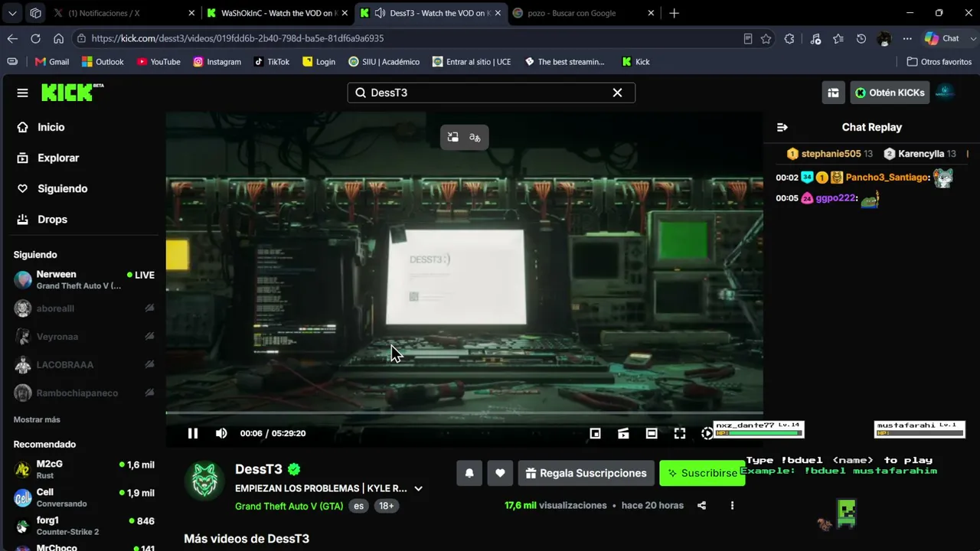
Task: Share this VOD
Action: pyautogui.click(x=701, y=505)
